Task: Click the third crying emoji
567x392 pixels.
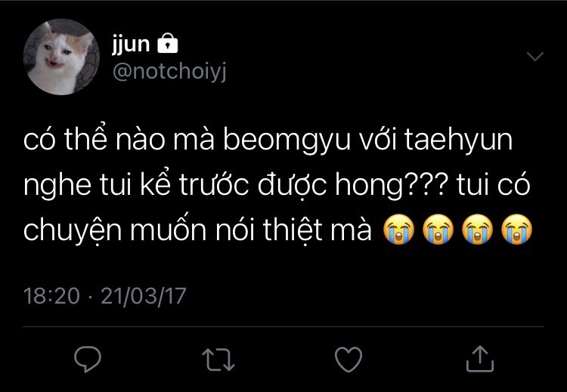Action: point(477,229)
